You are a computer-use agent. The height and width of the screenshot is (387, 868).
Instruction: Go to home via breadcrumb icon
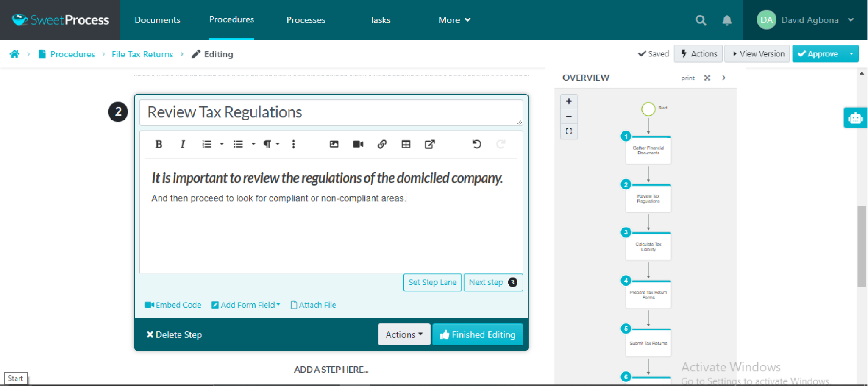point(14,54)
